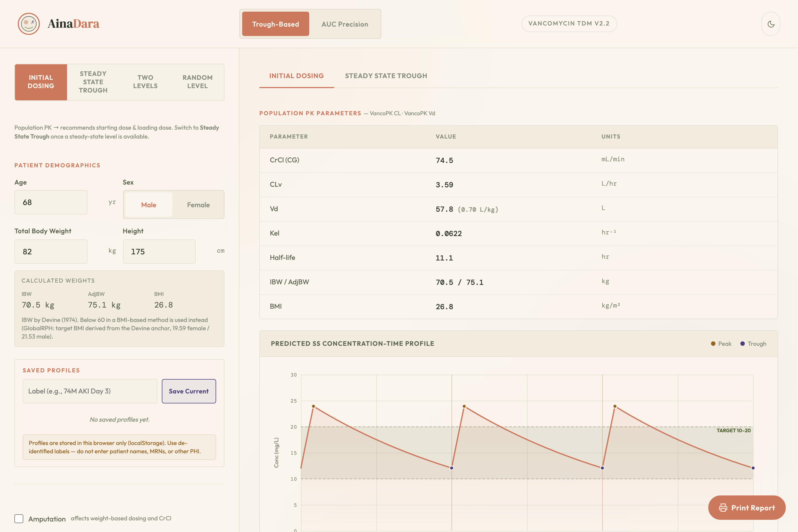Choose Male sex option
The height and width of the screenshot is (532, 798).
click(149, 204)
